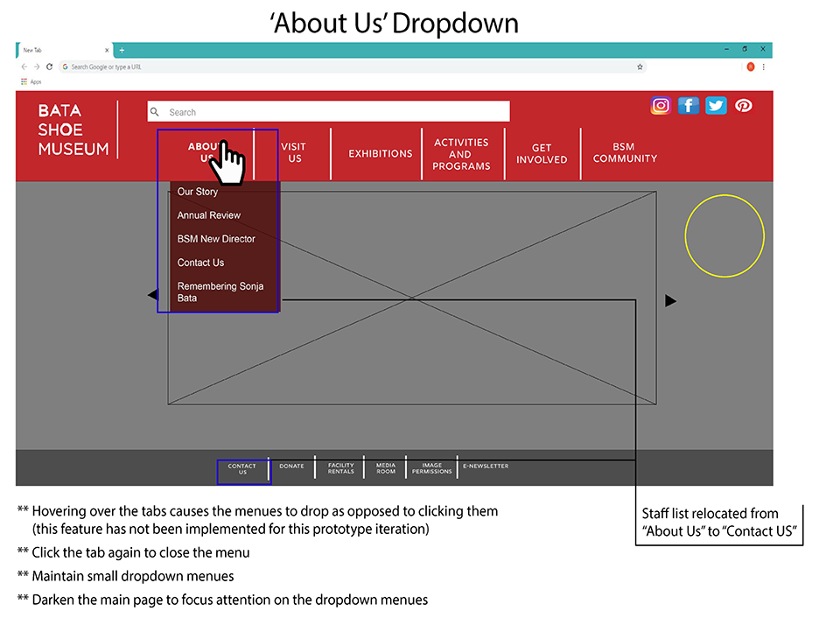The height and width of the screenshot is (639, 840).
Task: Open the BSM Community menu tab
Action: [x=625, y=152]
